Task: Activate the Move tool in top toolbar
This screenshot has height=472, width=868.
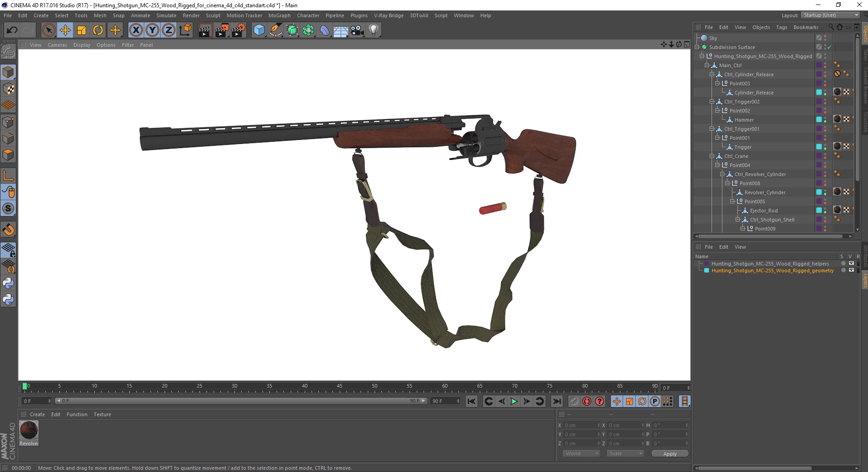Action: (65, 30)
